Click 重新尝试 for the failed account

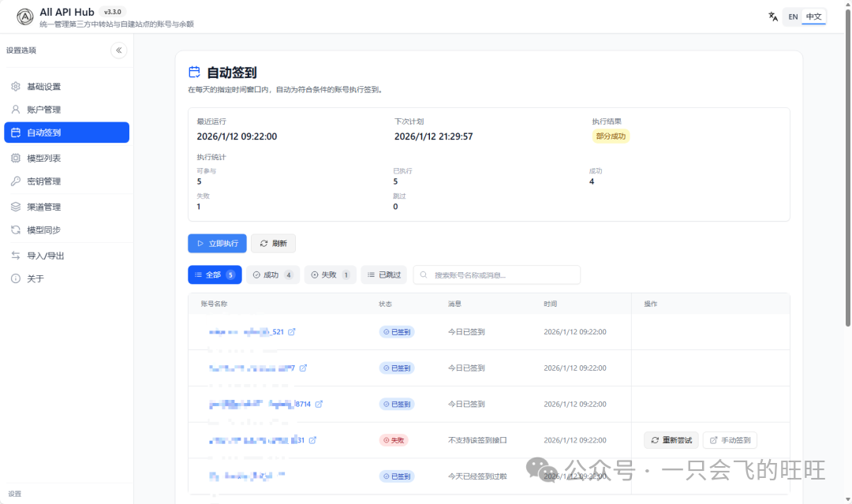[671, 440]
